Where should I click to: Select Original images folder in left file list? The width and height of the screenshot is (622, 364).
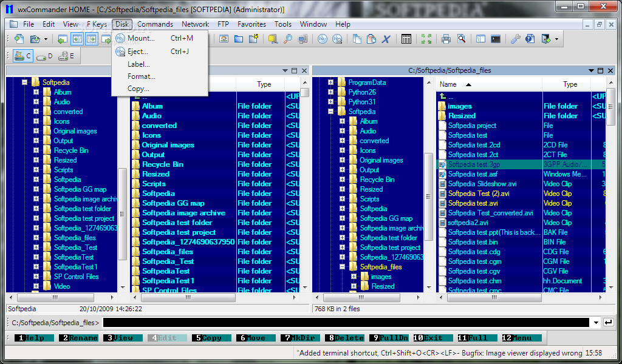pos(168,145)
